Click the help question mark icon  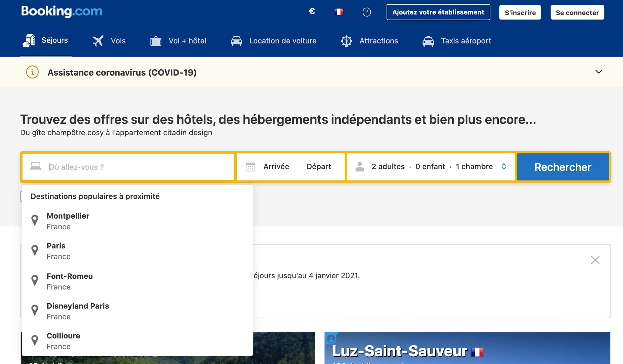[x=367, y=12]
